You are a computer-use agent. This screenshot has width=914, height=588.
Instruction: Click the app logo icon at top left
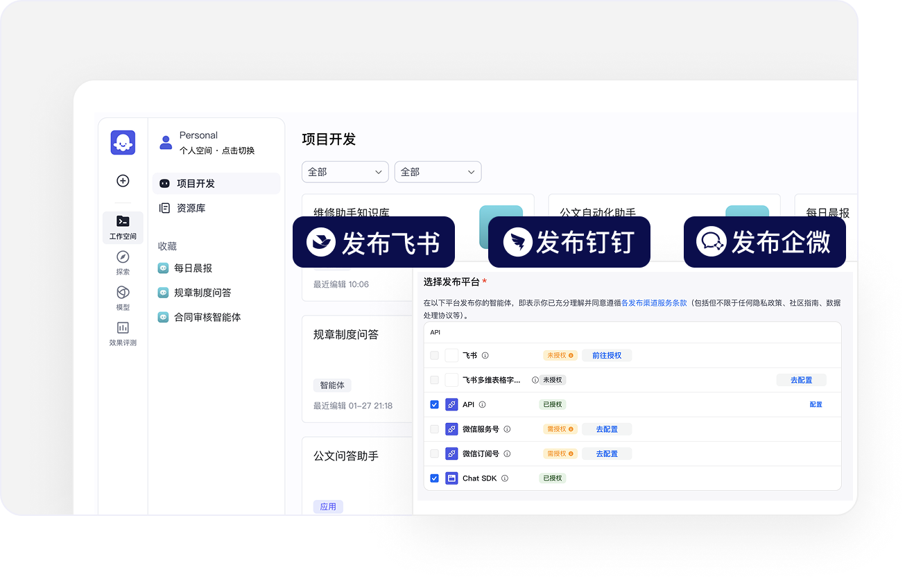pyautogui.click(x=123, y=142)
